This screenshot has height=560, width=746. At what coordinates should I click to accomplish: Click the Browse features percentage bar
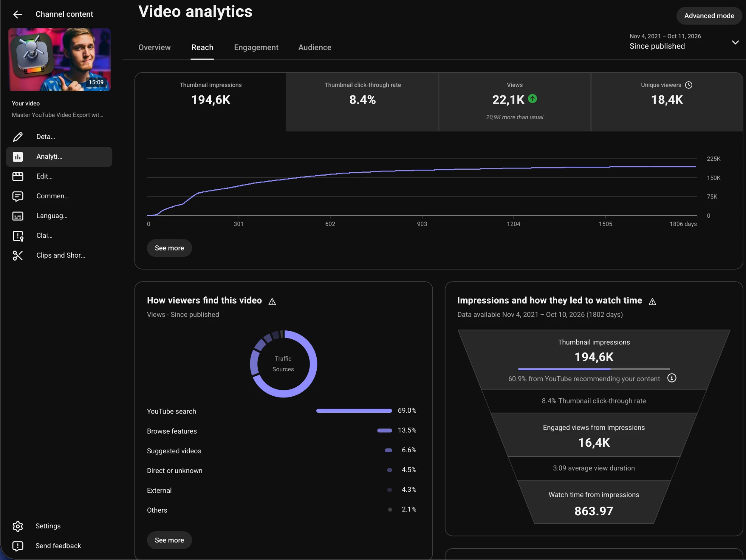(385, 431)
